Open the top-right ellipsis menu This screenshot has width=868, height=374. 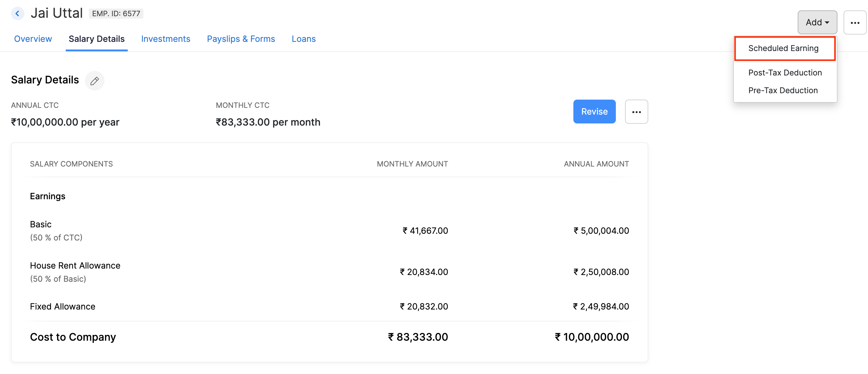click(855, 23)
